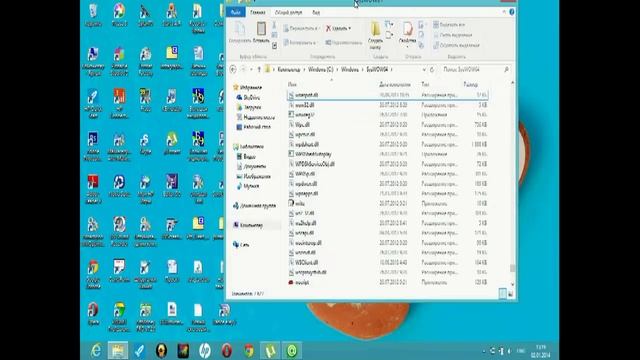The image size is (640, 360).
Task: Collapse the ribbon with the chevron button
Action: tap(504, 12)
